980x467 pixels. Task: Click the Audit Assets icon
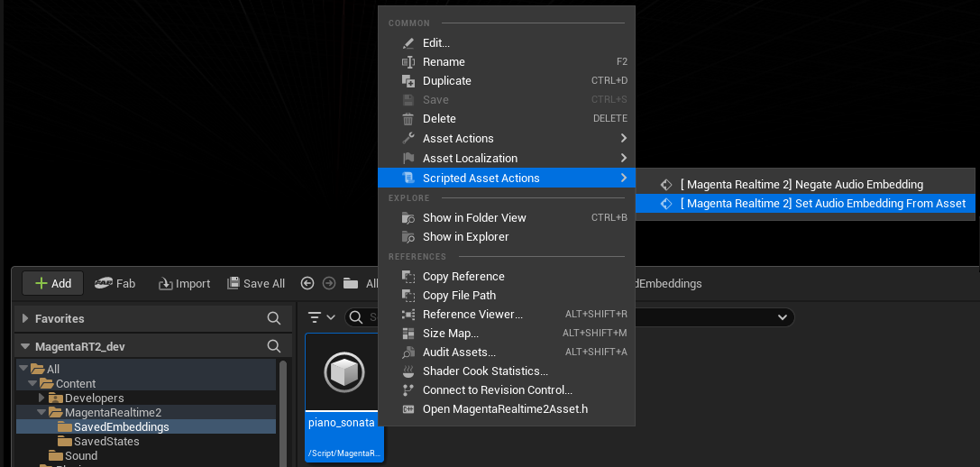(x=408, y=353)
